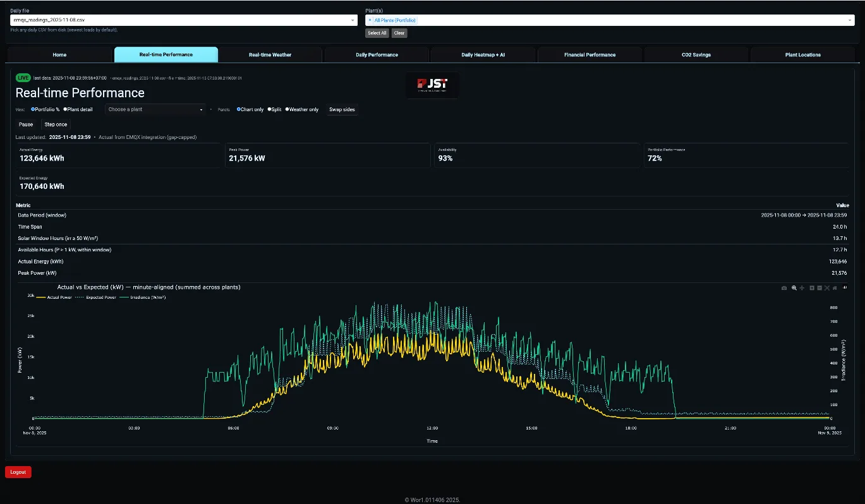Screen dimensions: 865x504
Task: Select the chart Pan tool
Action: (x=802, y=288)
